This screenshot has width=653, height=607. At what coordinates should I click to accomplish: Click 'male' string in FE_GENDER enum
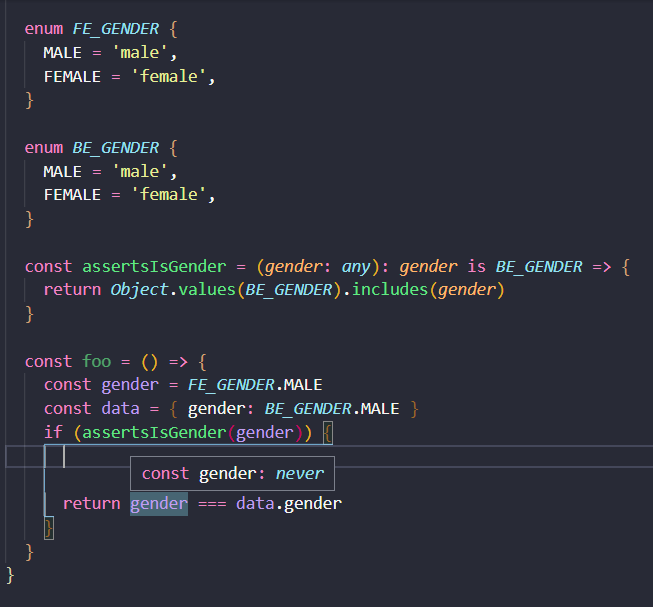tap(140, 53)
